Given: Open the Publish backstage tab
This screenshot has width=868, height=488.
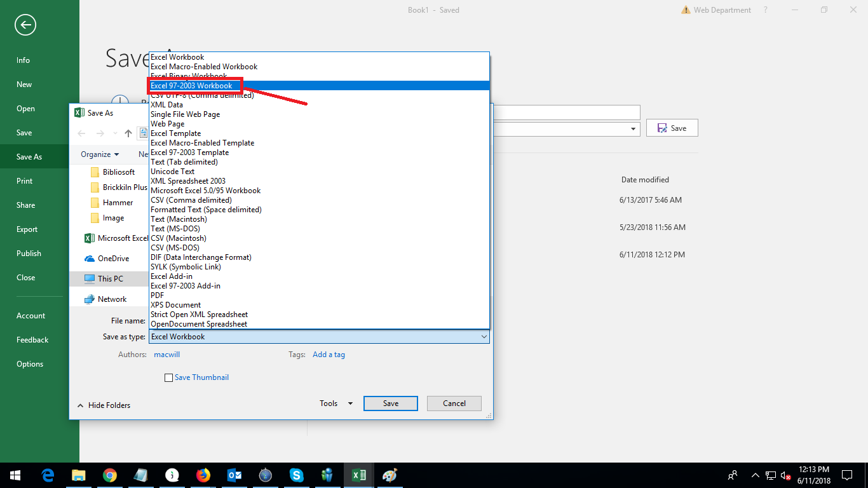Looking at the screenshot, I should (x=39, y=254).
